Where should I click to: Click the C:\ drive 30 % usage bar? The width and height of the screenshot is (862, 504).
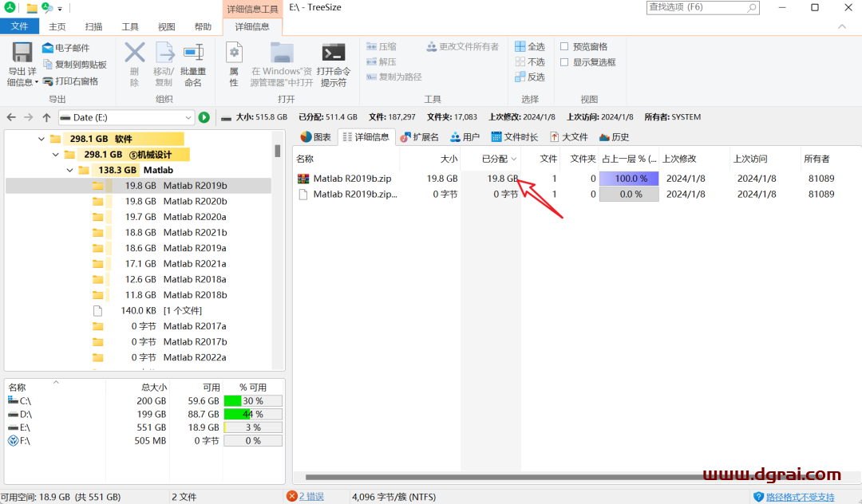(x=253, y=401)
